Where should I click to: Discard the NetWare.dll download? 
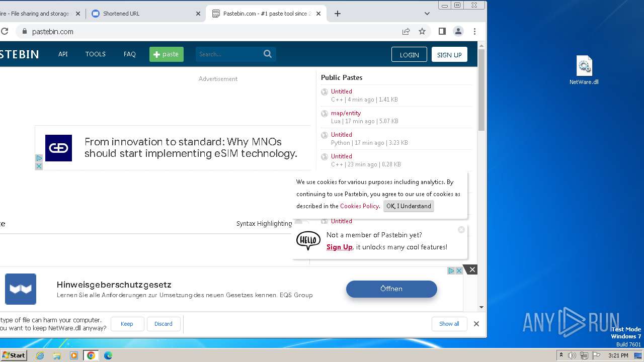[163, 324]
